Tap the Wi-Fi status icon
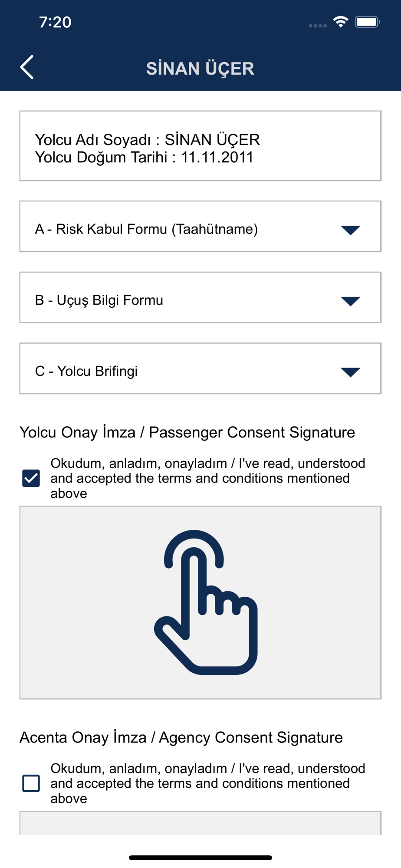The image size is (401, 868). pyautogui.click(x=341, y=22)
